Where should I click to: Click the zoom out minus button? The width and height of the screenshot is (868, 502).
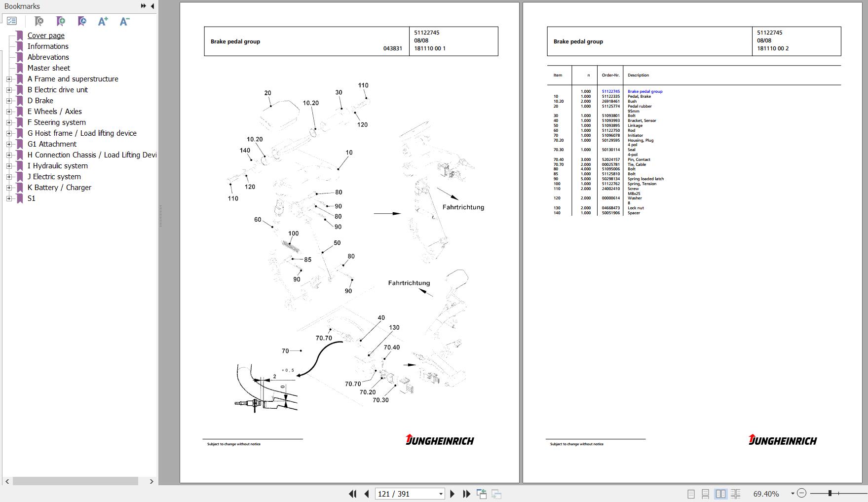pyautogui.click(x=802, y=493)
